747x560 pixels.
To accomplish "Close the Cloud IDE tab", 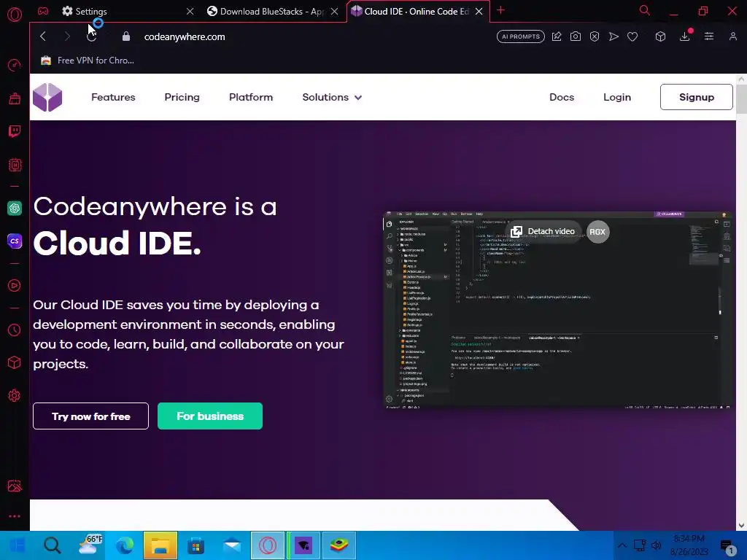I will (479, 12).
